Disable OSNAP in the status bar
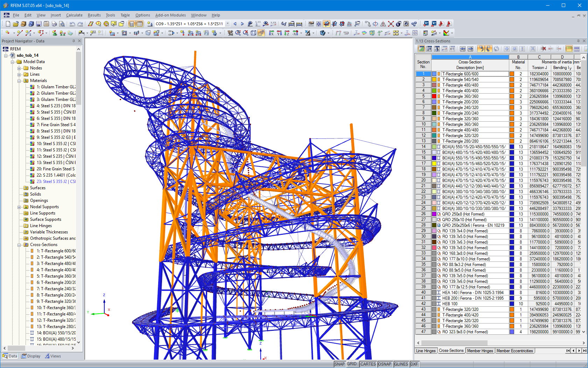Viewport: 588px width, 368px height. (385, 364)
